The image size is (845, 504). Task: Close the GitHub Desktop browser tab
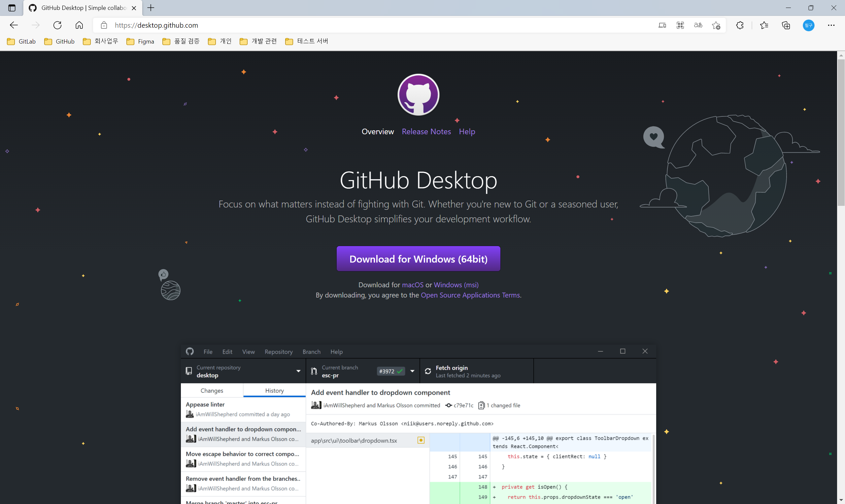point(134,8)
